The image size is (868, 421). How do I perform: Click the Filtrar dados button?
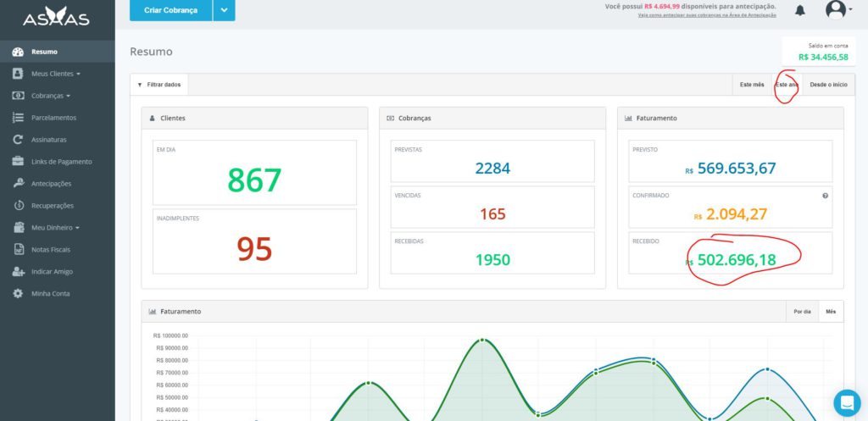pos(159,85)
